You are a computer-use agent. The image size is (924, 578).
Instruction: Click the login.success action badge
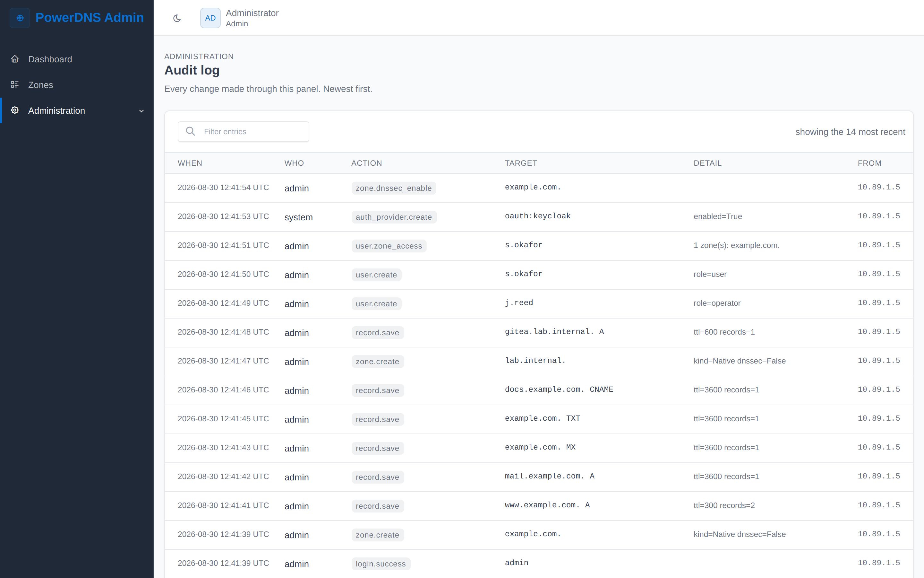coord(381,564)
